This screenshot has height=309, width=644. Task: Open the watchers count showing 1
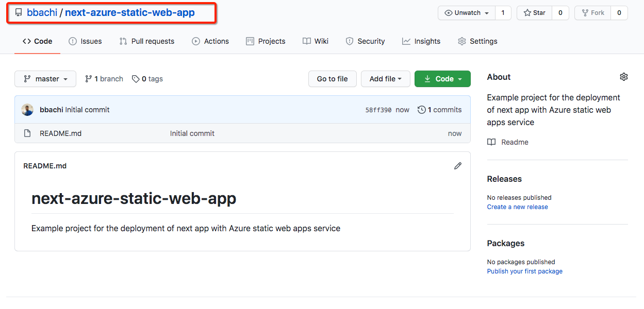coord(503,13)
